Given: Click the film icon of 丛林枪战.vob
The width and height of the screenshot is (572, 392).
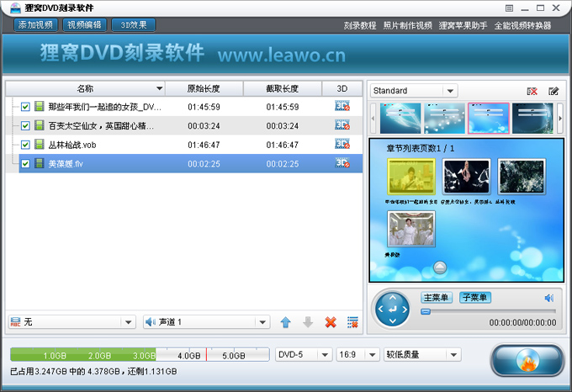Looking at the screenshot, I should point(39,145).
